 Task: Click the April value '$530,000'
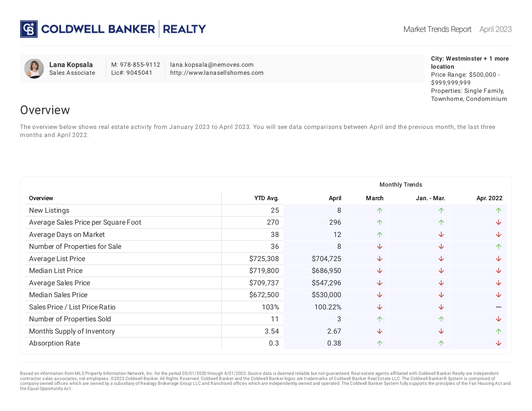click(x=326, y=295)
